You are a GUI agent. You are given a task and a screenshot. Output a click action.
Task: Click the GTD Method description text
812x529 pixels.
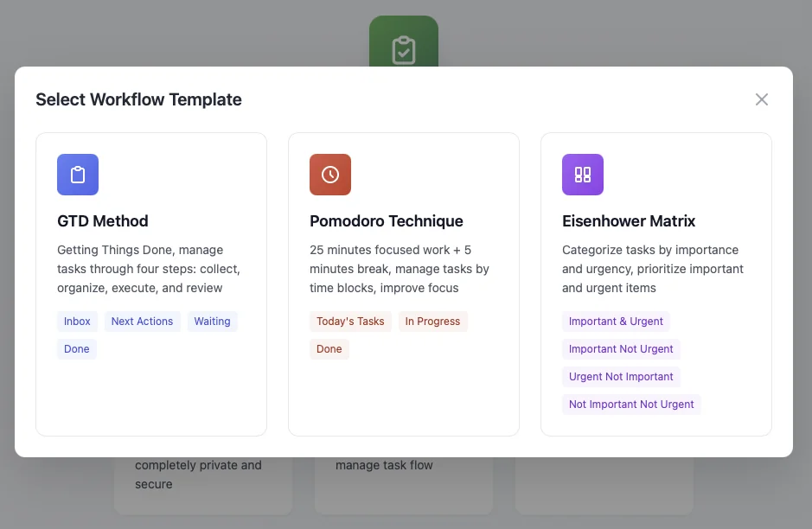pyautogui.click(x=149, y=269)
